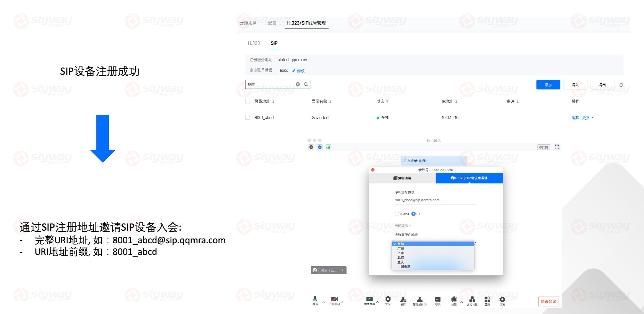Check the 8001_abcd row checkbox
This screenshot has width=644, height=314.
point(247,117)
